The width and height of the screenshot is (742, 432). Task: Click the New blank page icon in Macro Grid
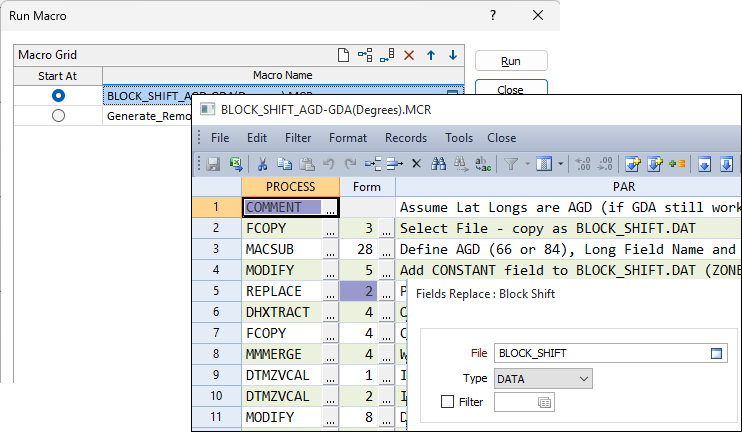pyautogui.click(x=344, y=55)
